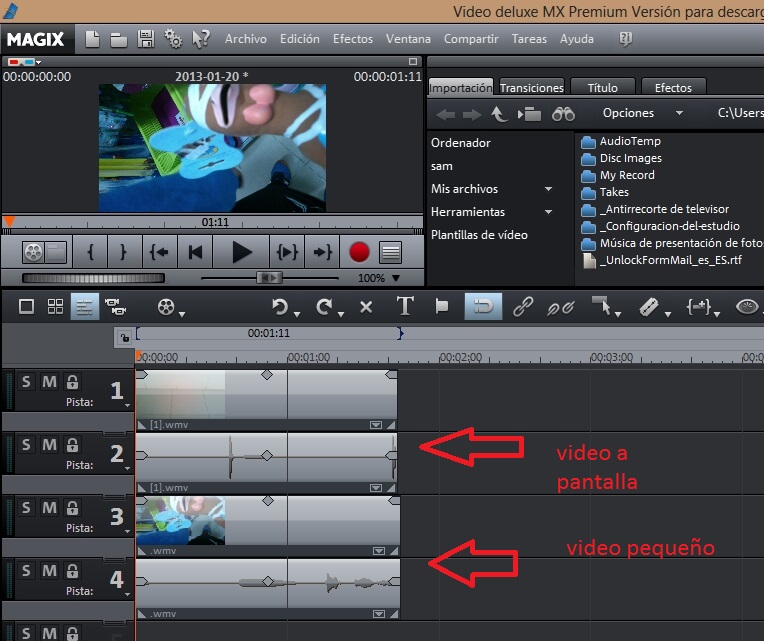Click the help book icon after Ayuda
The width and height of the screenshot is (764, 641).
(x=626, y=38)
